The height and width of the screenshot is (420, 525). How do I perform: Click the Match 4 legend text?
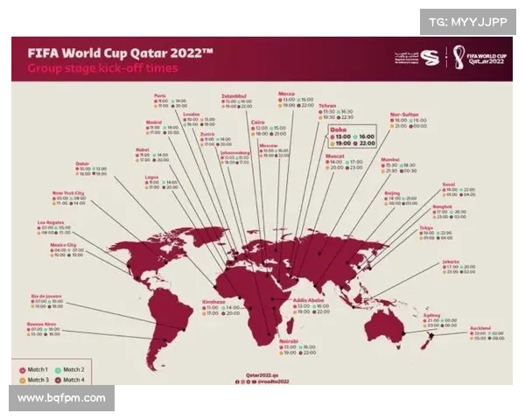click(74, 380)
